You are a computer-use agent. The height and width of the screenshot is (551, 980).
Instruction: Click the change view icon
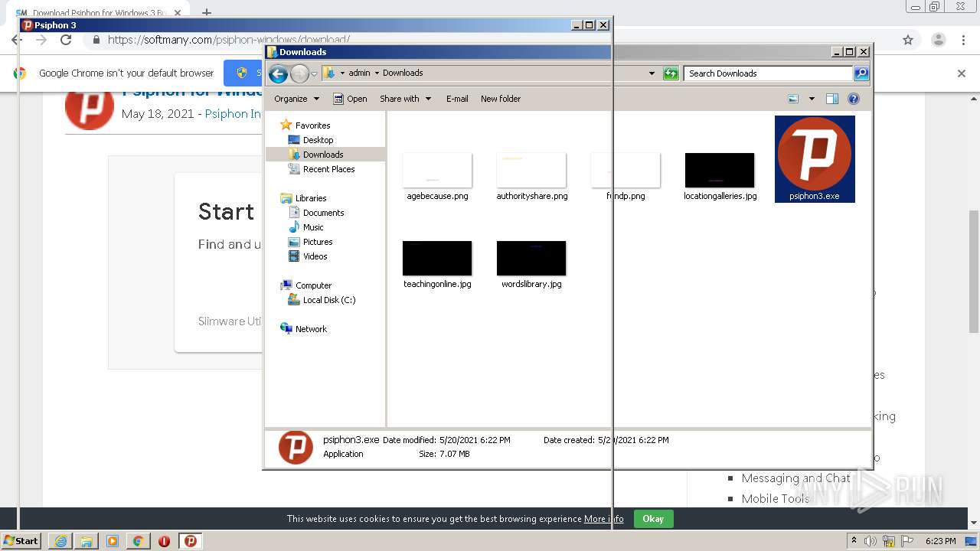(793, 99)
